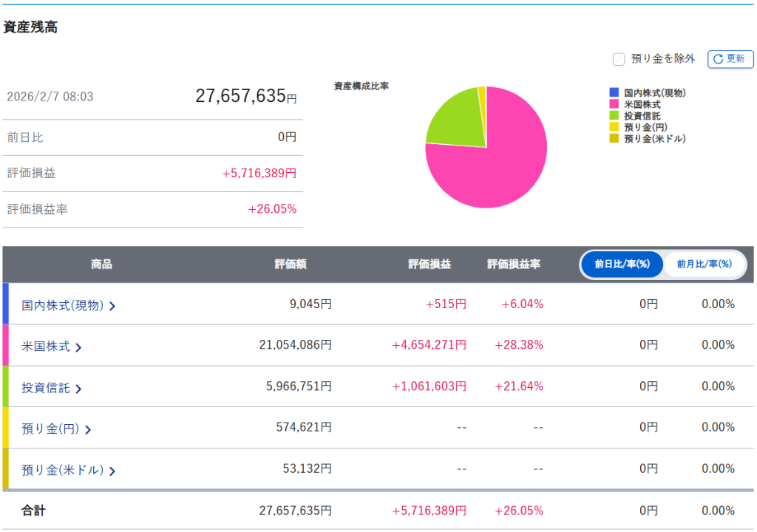Viewport: 757px width, 532px height.
Task: Click the 商品 column header
Action: pyautogui.click(x=101, y=265)
